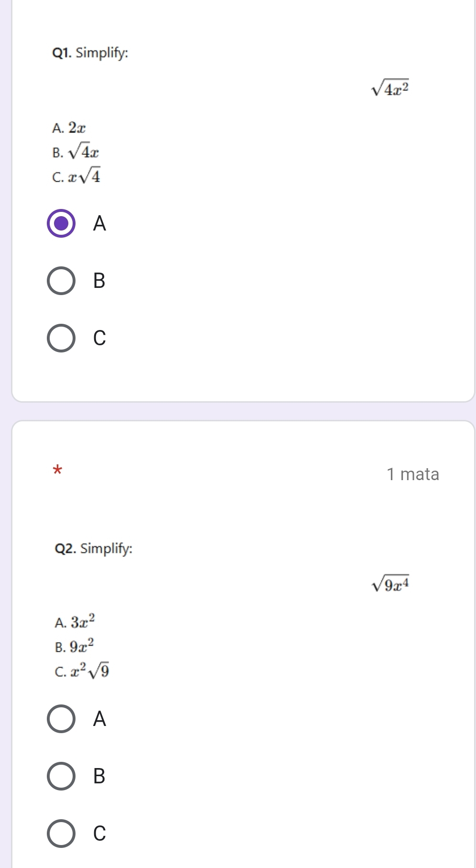Image resolution: width=476 pixels, height=868 pixels.
Task: Click answer text 'B. 9x²' in Q2
Action: (75, 647)
